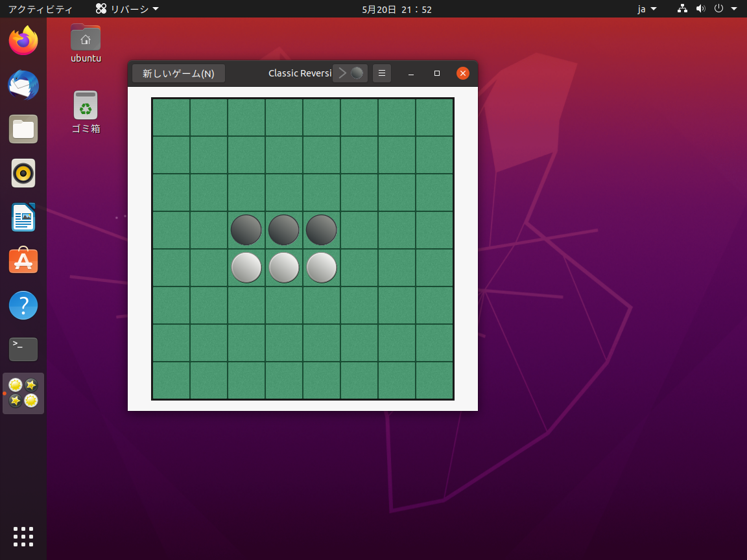Click the Reversi app icon in the dock
Screen dimensions: 747x560
[23, 393]
